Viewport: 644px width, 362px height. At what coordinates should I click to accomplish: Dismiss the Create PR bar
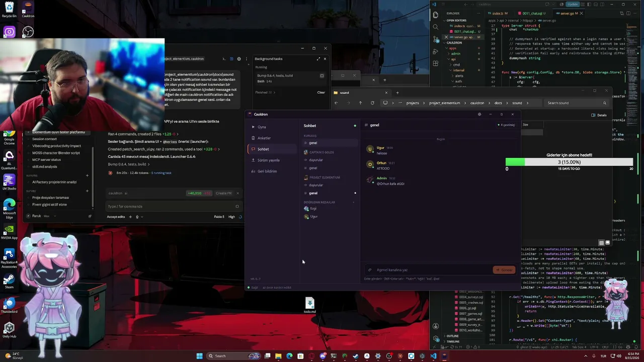coord(237,193)
